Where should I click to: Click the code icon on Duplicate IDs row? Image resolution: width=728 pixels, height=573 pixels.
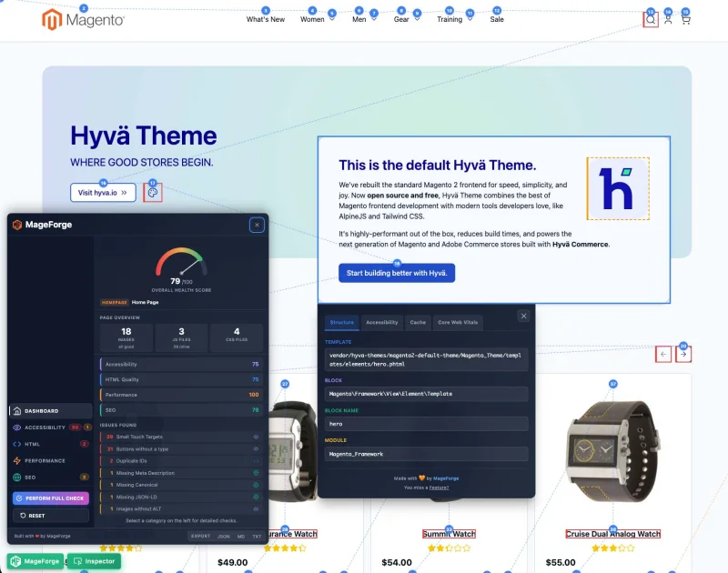[256, 461]
